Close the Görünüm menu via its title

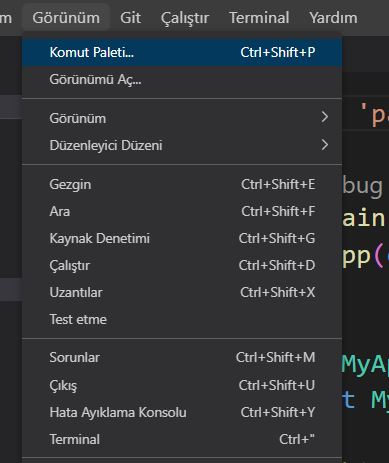(x=66, y=18)
